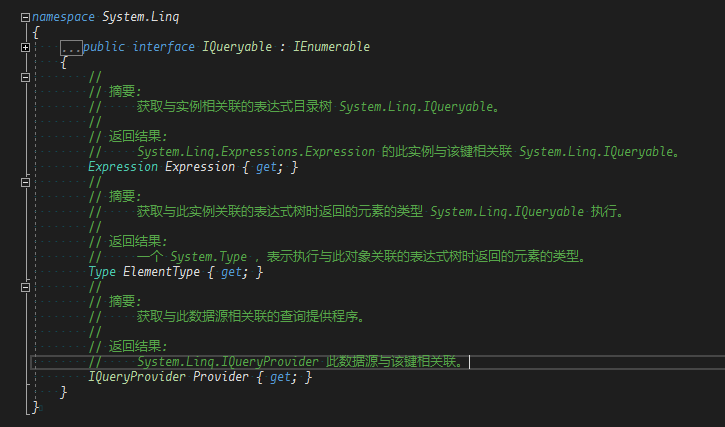Click the Expression return type
725x427 pixels.
tap(121, 166)
